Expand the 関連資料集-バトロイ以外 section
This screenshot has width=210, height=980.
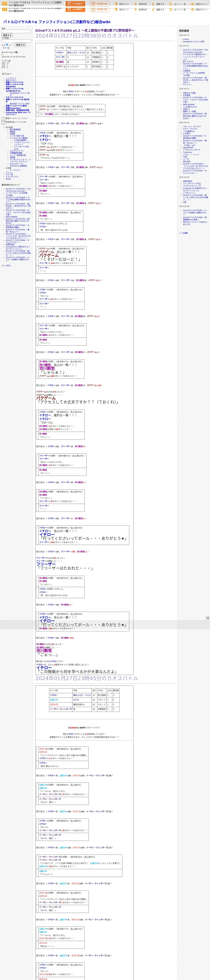click(3, 123)
